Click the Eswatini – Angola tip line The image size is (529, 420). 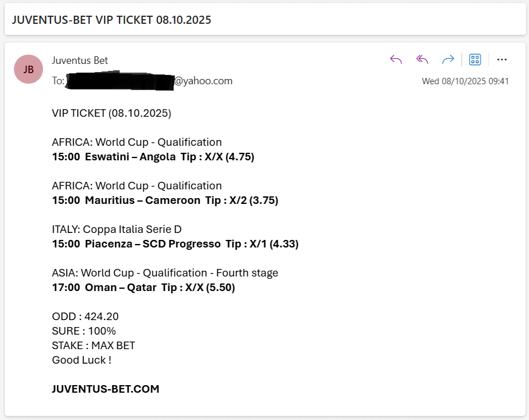click(153, 157)
